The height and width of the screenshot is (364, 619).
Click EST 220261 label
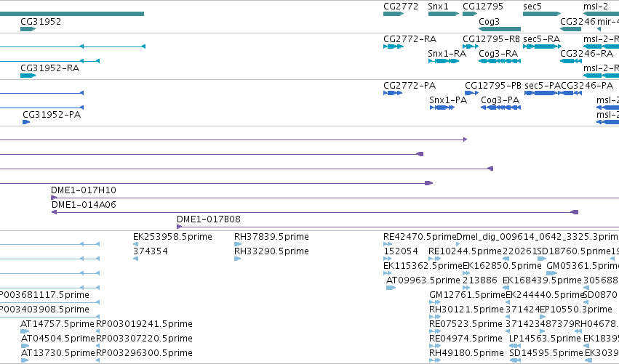coord(520,251)
